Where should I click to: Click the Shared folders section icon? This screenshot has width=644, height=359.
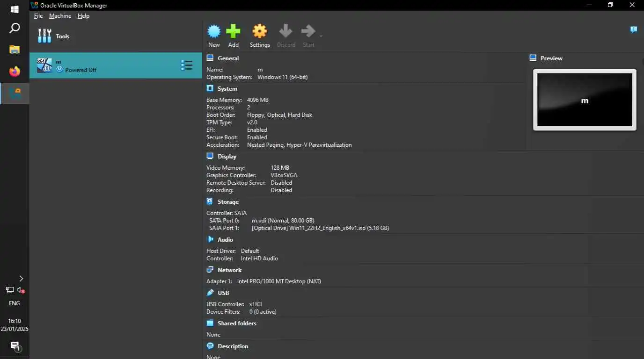(x=210, y=323)
